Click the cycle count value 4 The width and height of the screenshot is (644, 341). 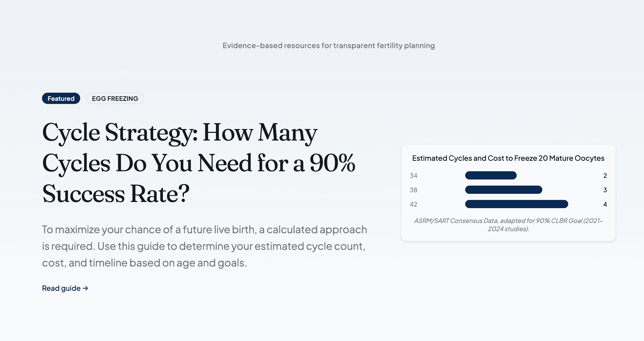point(605,204)
